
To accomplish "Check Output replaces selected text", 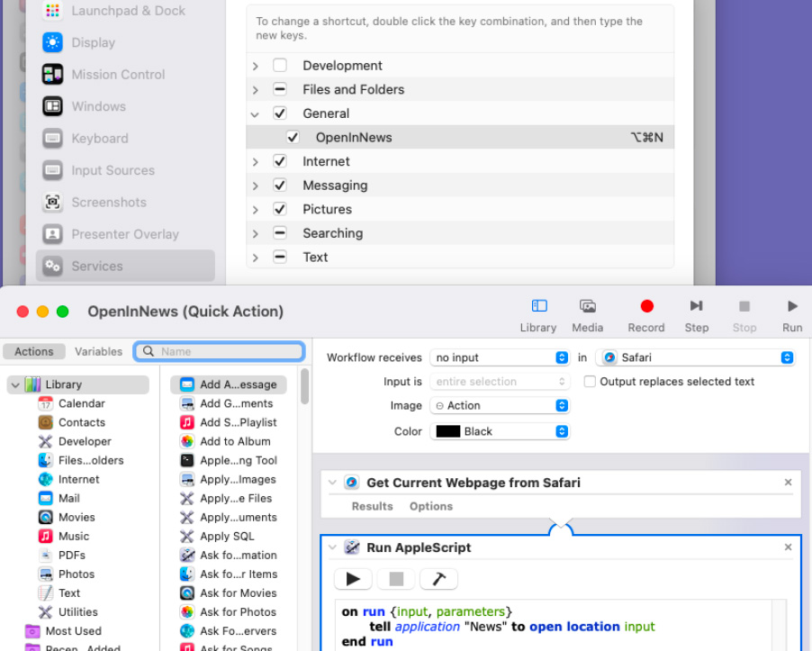I will [590, 382].
